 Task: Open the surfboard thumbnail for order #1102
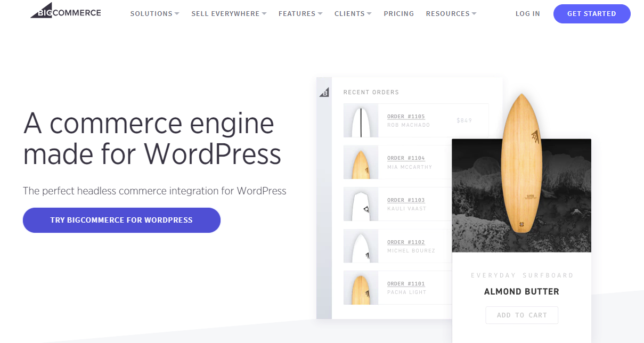tap(361, 246)
